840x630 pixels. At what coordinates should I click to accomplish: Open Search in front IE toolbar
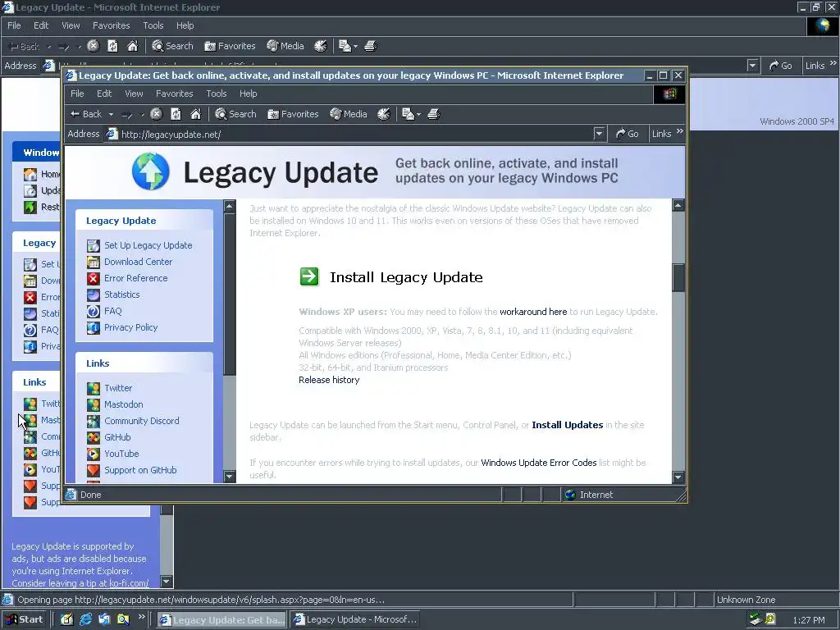pos(235,113)
